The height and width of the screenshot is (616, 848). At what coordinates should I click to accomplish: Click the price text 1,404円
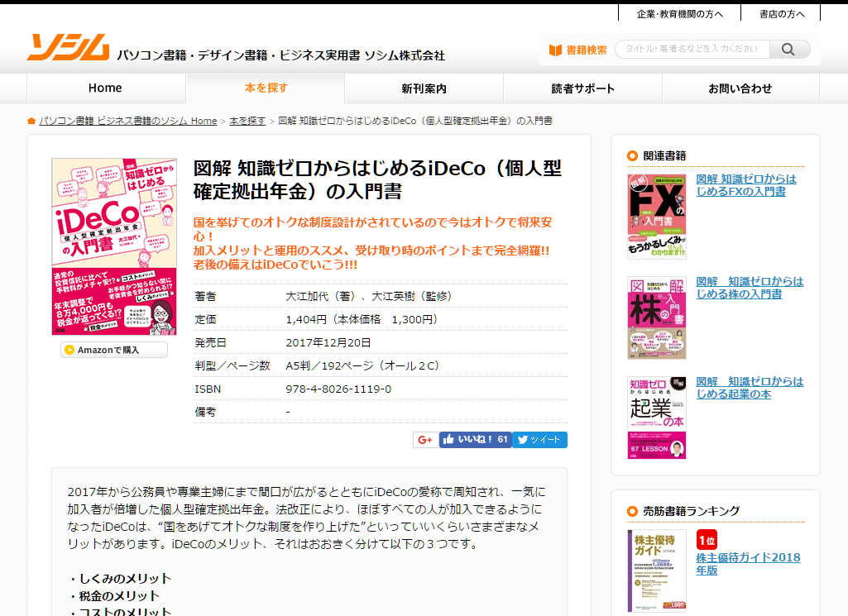[306, 319]
